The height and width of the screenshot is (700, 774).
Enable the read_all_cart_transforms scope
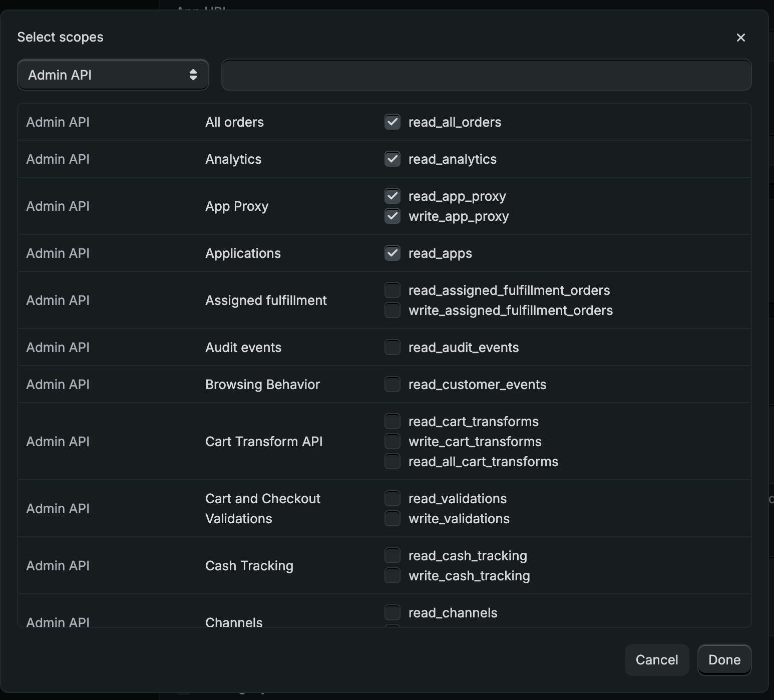pos(393,461)
